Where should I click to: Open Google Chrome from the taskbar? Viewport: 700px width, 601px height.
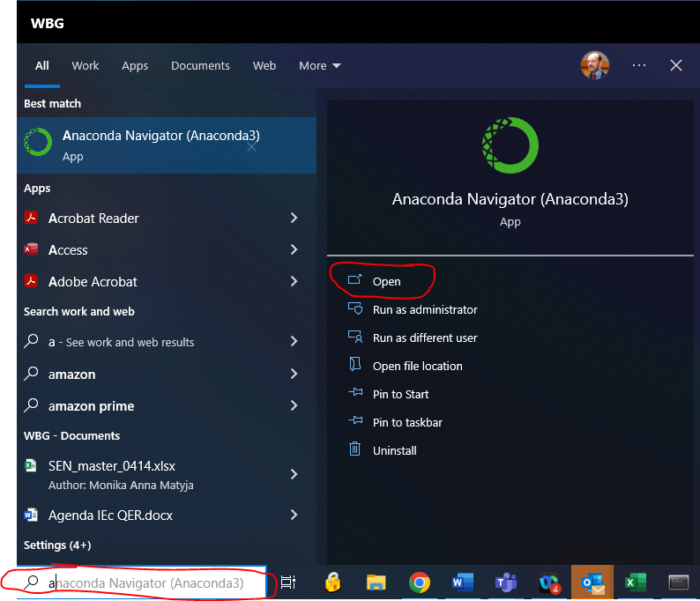[420, 582]
